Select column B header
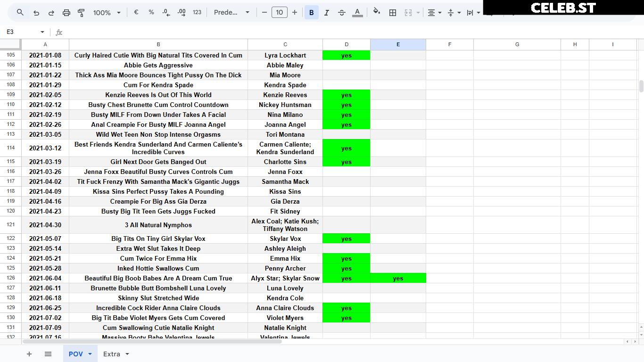Viewport: 644px width, 362px height. [x=158, y=44]
